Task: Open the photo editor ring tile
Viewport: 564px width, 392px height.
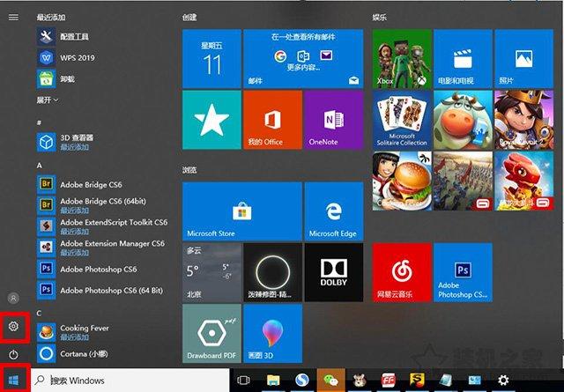Action: 272,272
